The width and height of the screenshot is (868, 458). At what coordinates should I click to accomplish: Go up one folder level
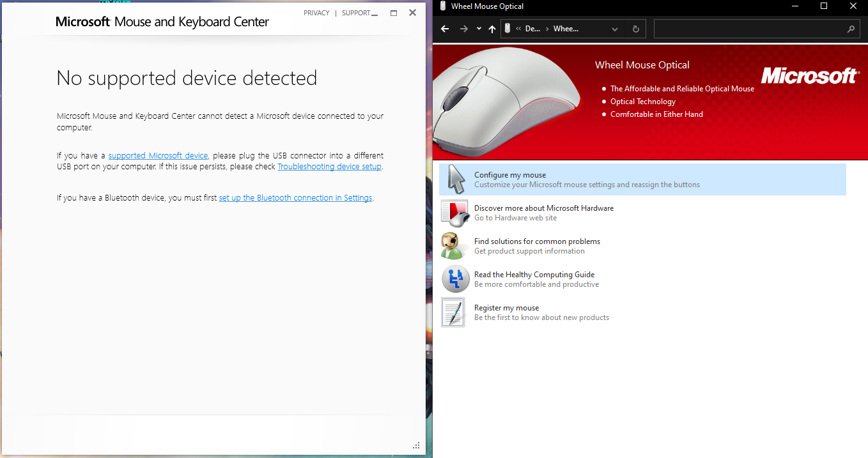coord(492,29)
